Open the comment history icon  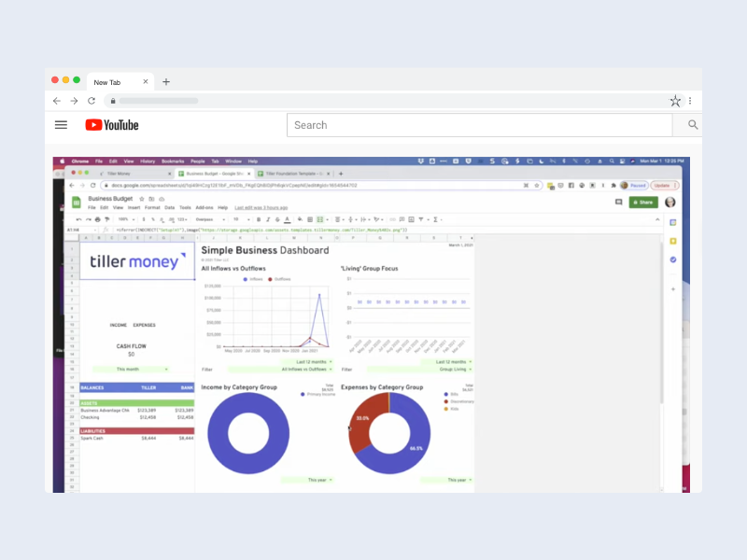point(618,203)
